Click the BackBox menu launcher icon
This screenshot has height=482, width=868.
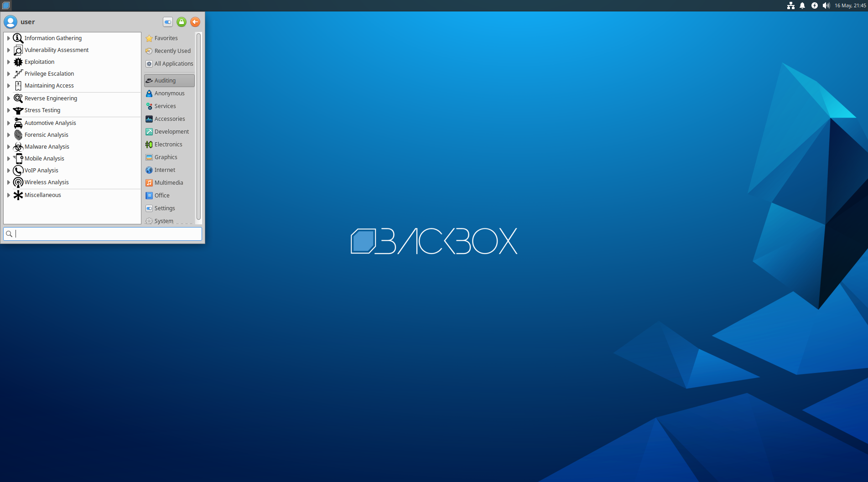click(6, 5)
